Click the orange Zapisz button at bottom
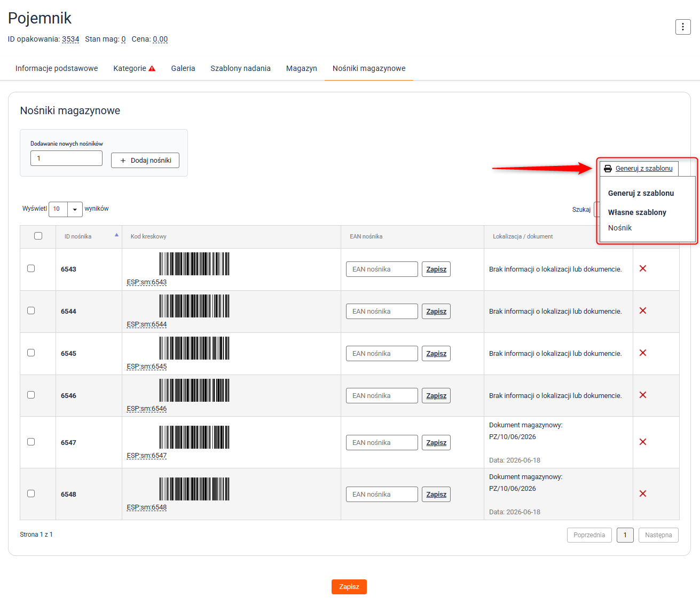700x605 pixels. click(x=349, y=587)
